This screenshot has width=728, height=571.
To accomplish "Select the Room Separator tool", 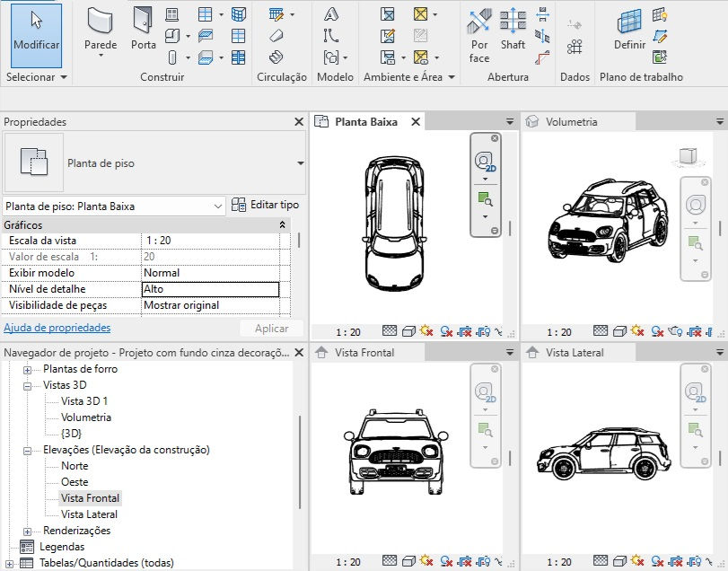I will (387, 36).
